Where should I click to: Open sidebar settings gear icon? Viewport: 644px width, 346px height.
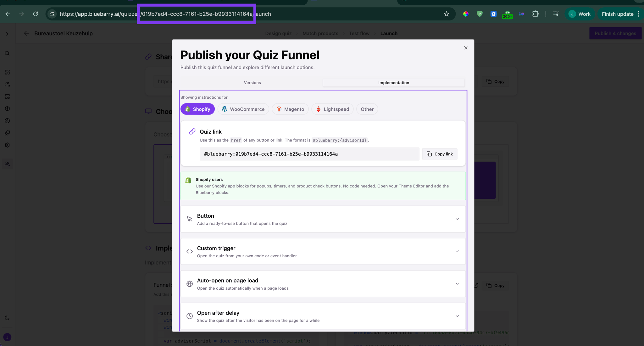(x=7, y=145)
